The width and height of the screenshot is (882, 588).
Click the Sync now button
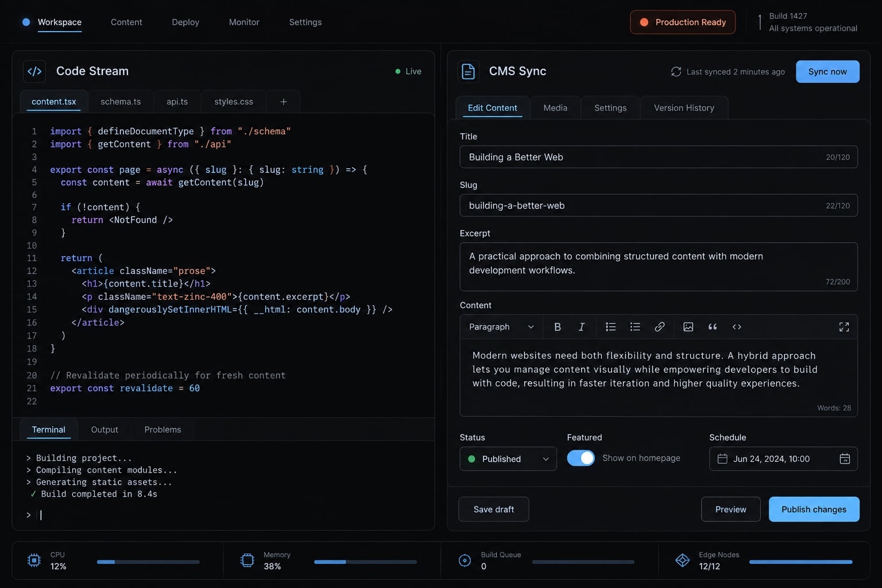click(827, 72)
